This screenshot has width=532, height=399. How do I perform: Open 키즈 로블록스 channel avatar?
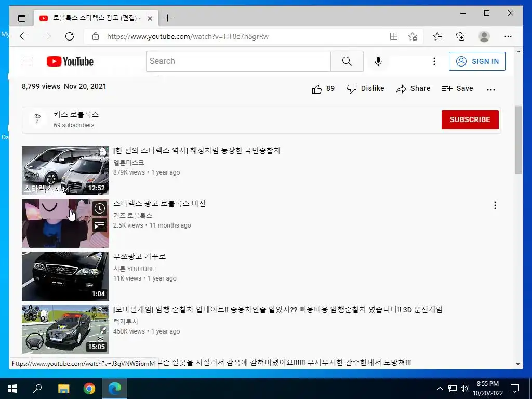point(37,119)
